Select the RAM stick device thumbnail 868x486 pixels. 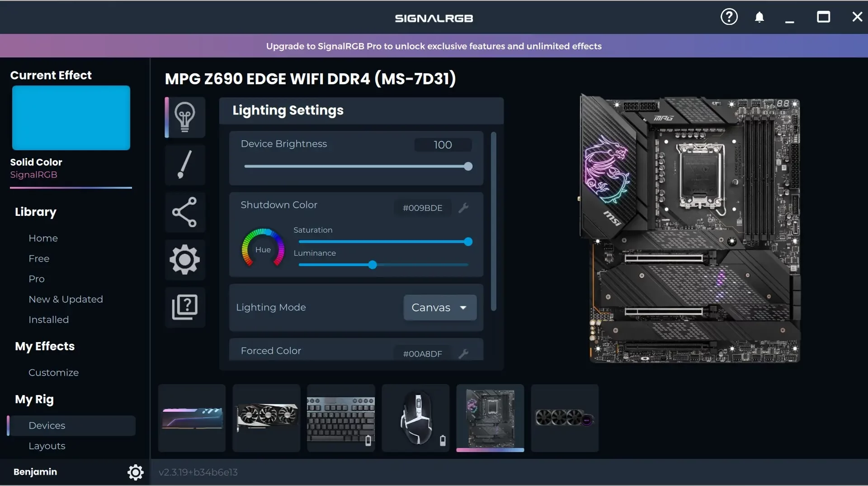pyautogui.click(x=192, y=418)
